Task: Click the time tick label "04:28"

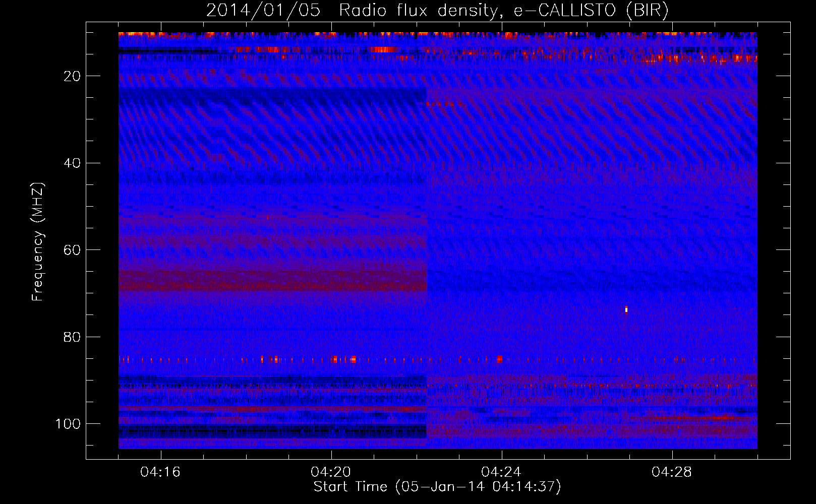Action: point(672,472)
